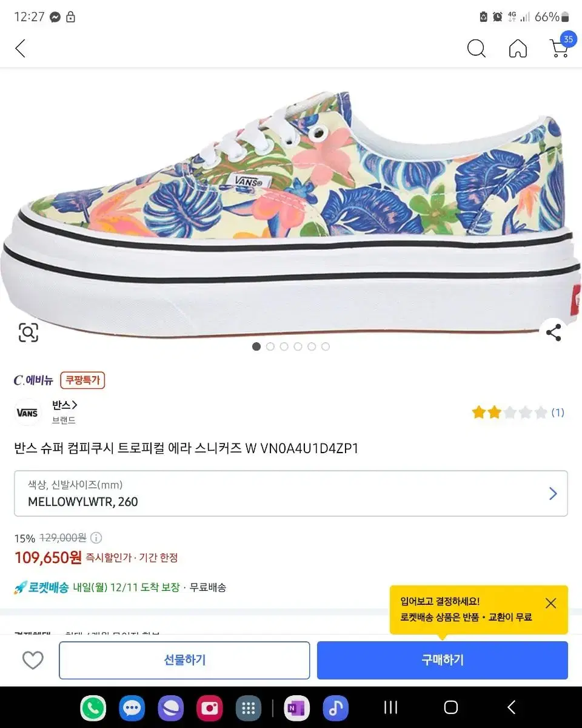Share this product using the share icon
582x728 pixels.
(x=553, y=332)
